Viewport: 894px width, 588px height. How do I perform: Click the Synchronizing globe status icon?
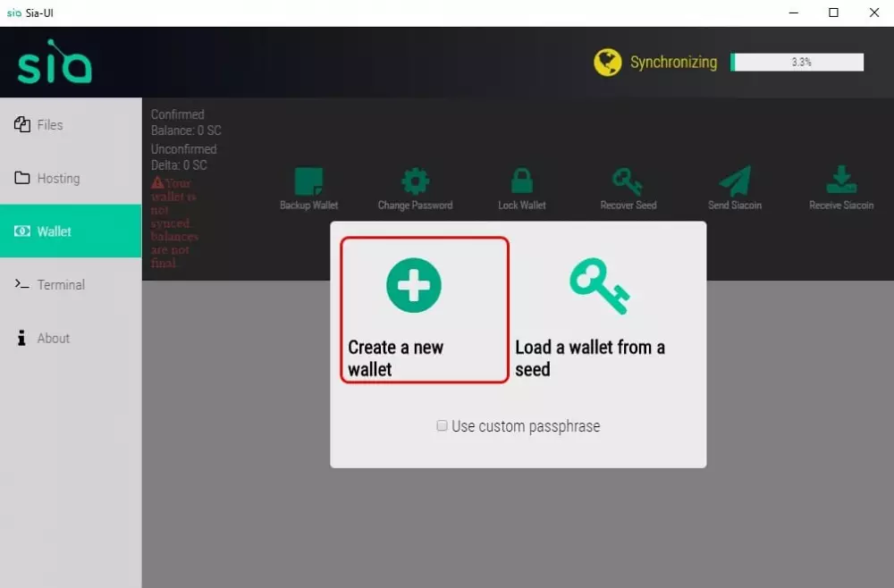pos(607,62)
